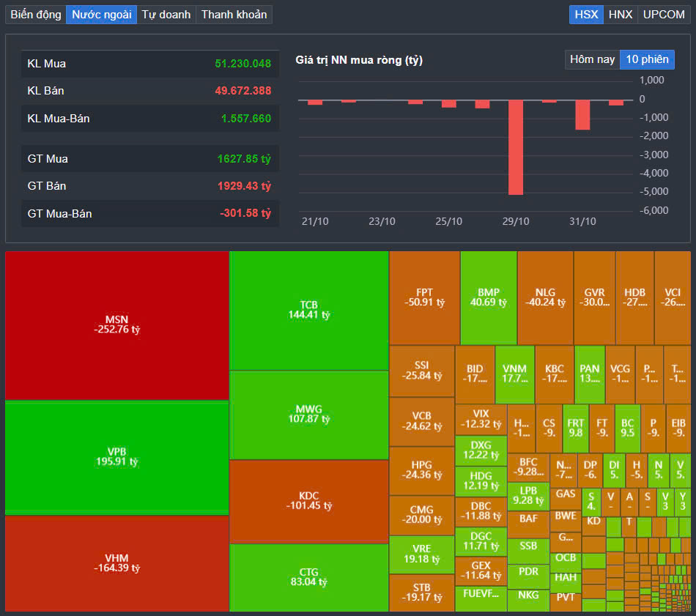696x616 pixels.
Task: Click the CMG -20.00 tỷ tile
Action: tap(422, 515)
